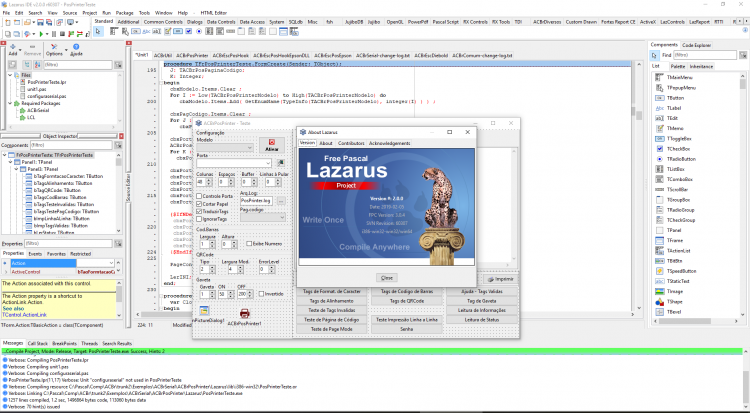750x413 pixels.
Task: Click the filter options icon beside Components Find
Action: (742, 55)
